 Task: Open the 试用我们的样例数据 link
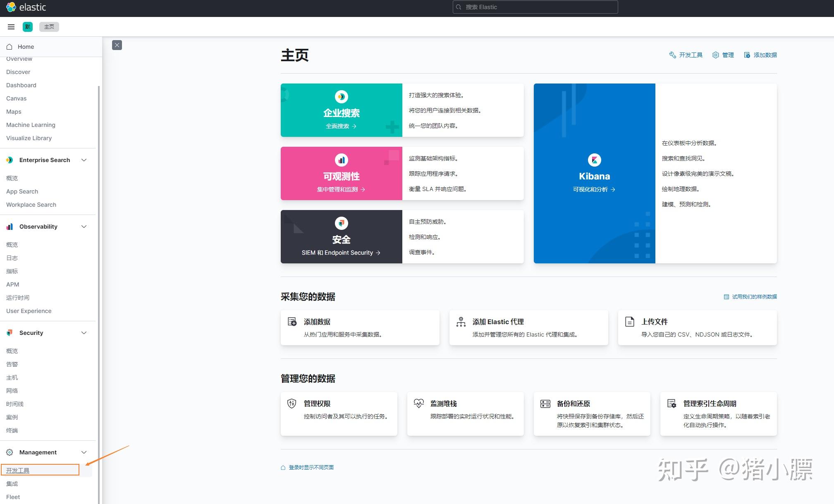coord(754,296)
